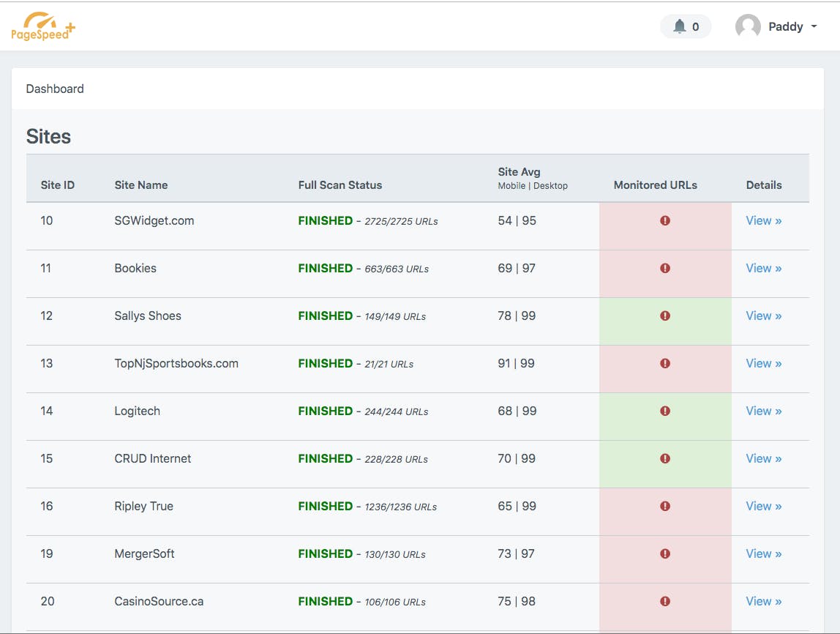The height and width of the screenshot is (634, 840).
Task: Click the 149/149 URLs scan status
Action: [x=395, y=317]
